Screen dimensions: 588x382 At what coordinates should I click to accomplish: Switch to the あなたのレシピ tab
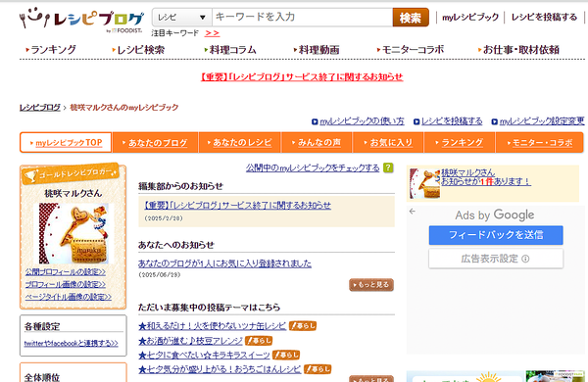pyautogui.click(x=240, y=142)
